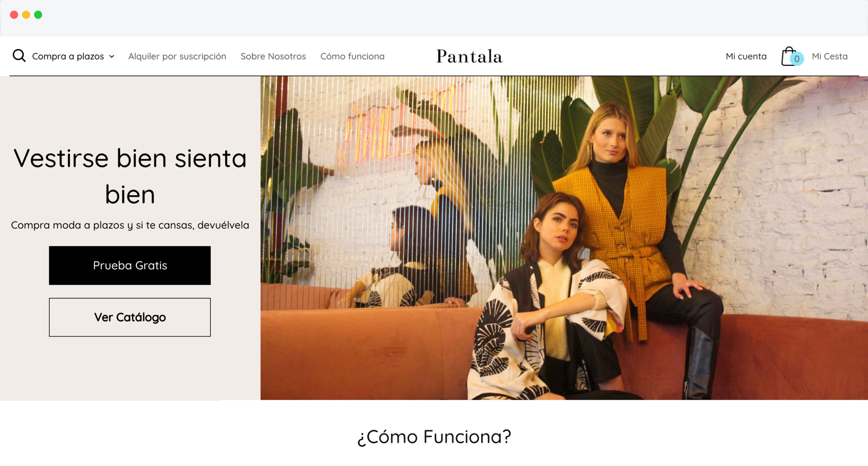
Task: Click the Compra moda a plazos tagline
Action: (130, 225)
